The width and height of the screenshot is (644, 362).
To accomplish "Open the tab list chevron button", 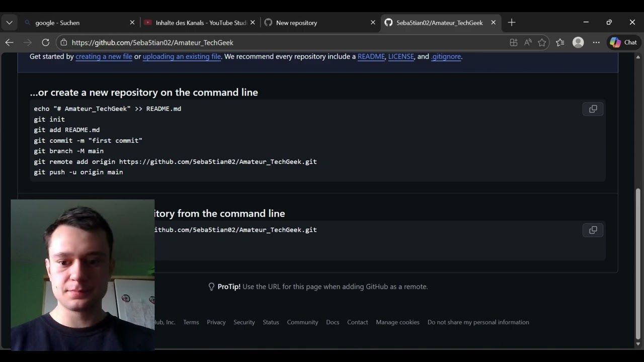I will click(x=9, y=23).
